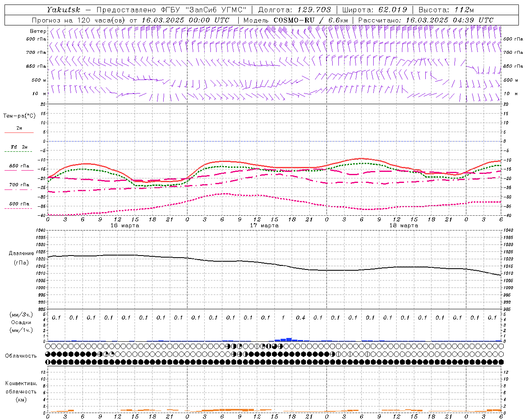This screenshot has width=525, height=420.
Task: Click the 500 гПа temperature legend line sample
Action: pyautogui.click(x=19, y=208)
